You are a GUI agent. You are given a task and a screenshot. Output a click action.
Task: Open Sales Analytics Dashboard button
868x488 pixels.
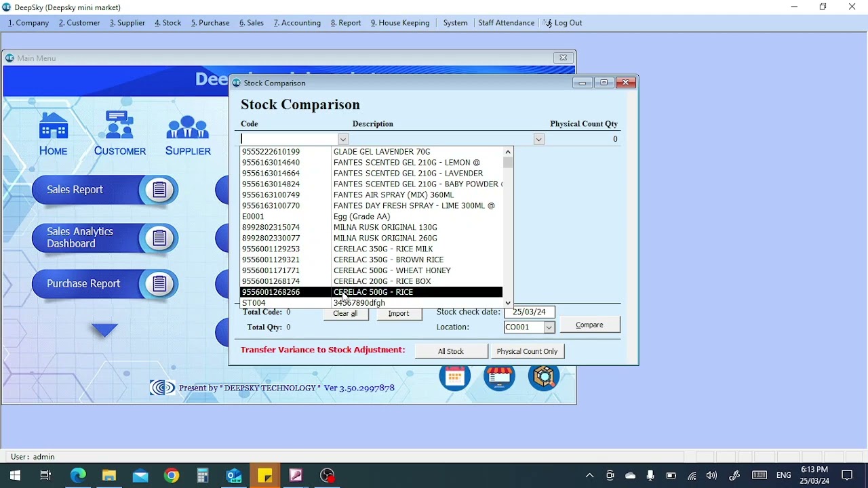[104, 238]
